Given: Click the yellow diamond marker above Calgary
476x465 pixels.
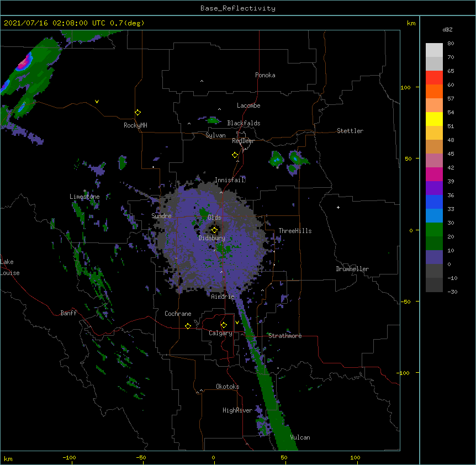Looking at the screenshot, I should tap(224, 325).
